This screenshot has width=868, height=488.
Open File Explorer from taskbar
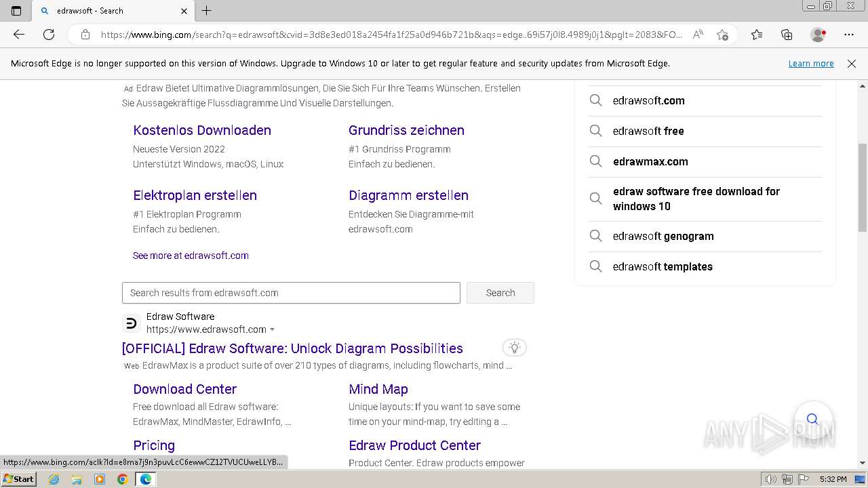tap(77, 479)
